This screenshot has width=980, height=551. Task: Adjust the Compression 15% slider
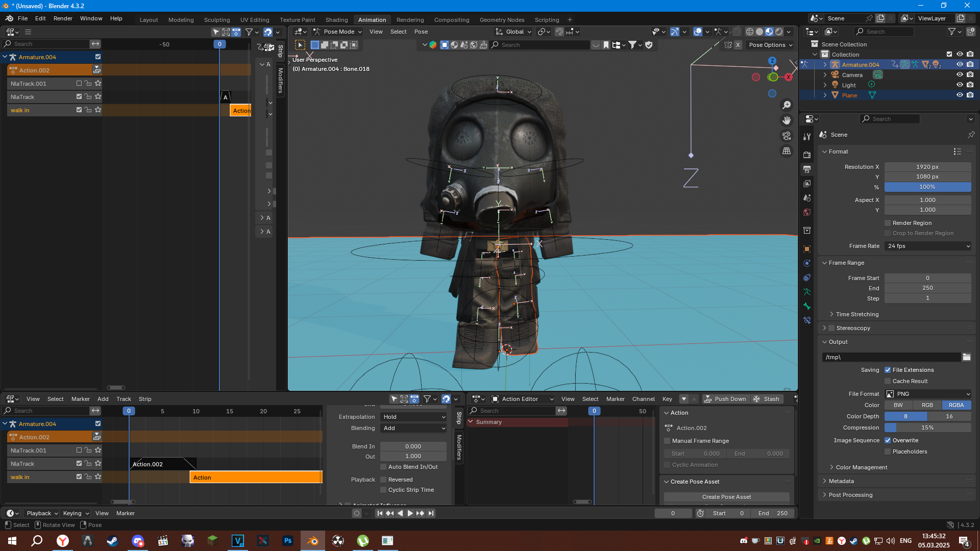click(927, 428)
